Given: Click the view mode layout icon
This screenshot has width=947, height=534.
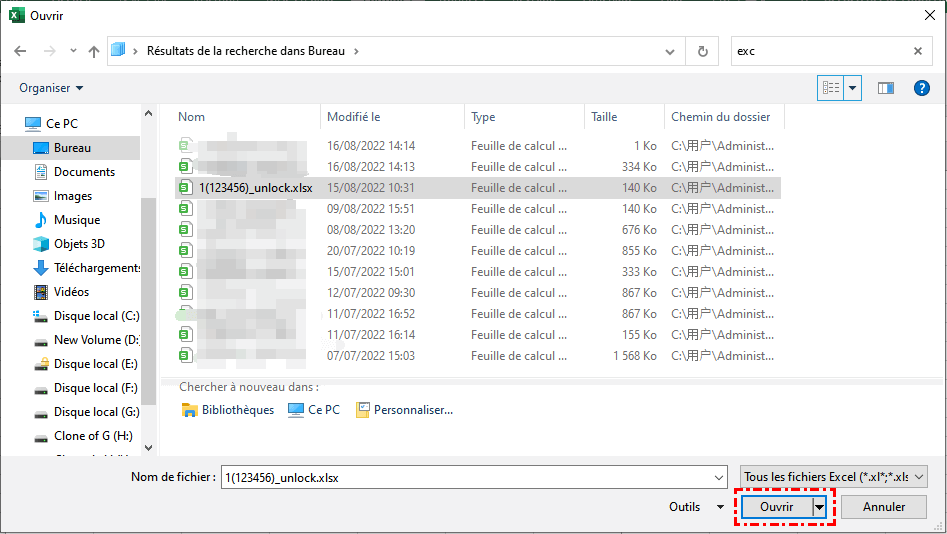Looking at the screenshot, I should click(x=831, y=88).
